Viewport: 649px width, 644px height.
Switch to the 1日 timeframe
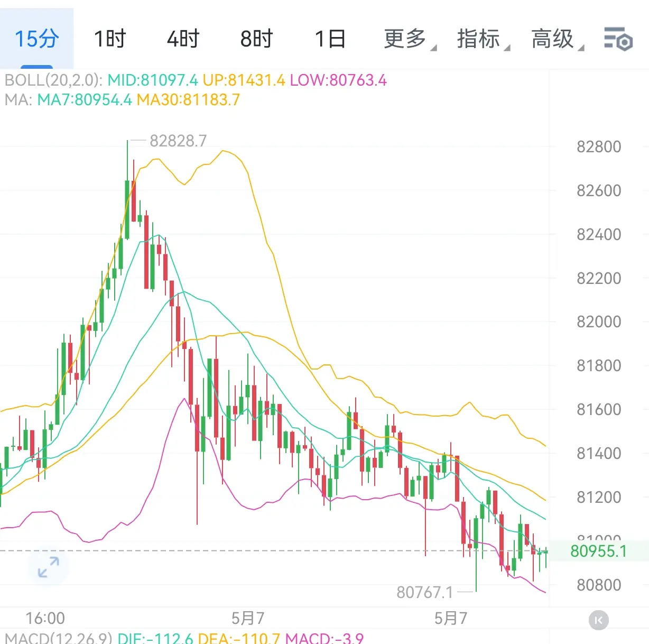[x=330, y=39]
